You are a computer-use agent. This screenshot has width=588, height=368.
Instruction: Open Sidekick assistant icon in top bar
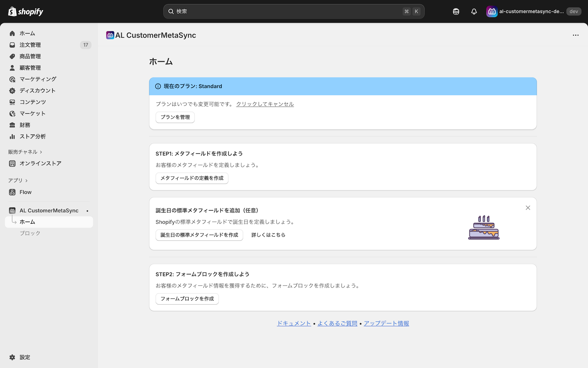[456, 11]
